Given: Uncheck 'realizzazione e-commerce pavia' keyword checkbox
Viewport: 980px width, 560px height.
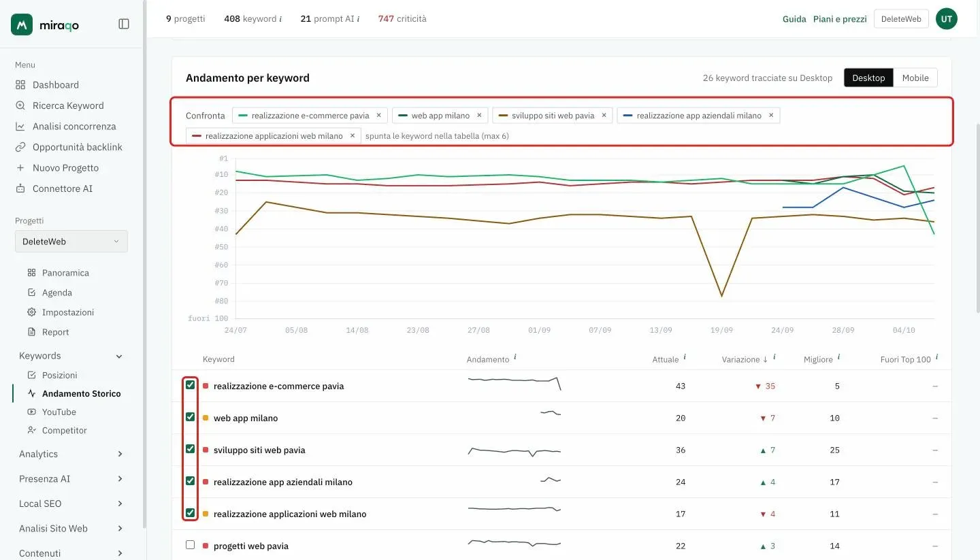Looking at the screenshot, I should [191, 385].
